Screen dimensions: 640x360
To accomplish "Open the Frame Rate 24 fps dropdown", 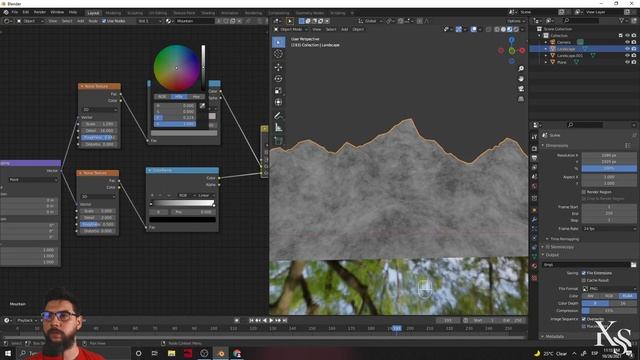I will click(609, 229).
